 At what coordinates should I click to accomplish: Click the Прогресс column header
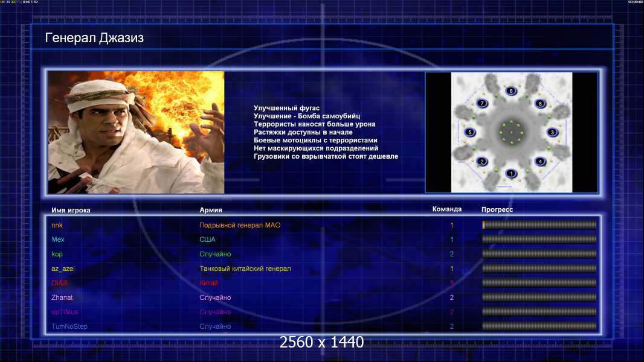(x=497, y=210)
